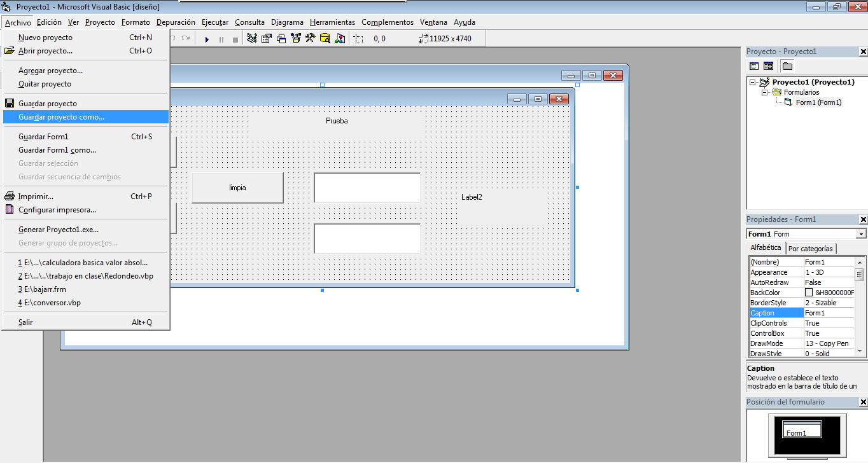Show the Toolbox via hammer-and-wrench icon
Viewport: 868px width, 463px height.
coord(311,39)
